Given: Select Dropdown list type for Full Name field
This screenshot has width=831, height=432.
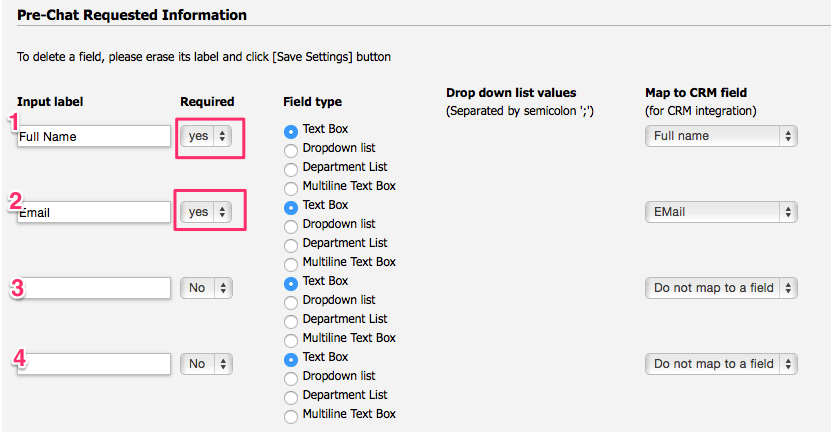Looking at the screenshot, I should tap(291, 149).
